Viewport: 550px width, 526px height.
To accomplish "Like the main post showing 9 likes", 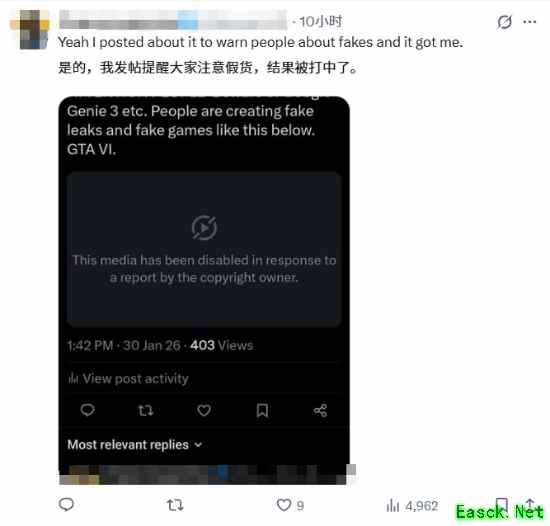I will [284, 505].
